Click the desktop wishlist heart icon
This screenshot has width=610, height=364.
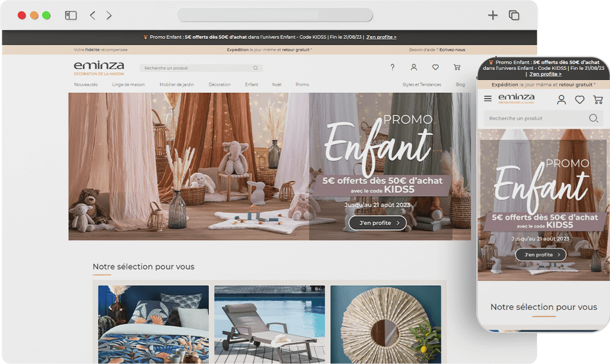436,67
